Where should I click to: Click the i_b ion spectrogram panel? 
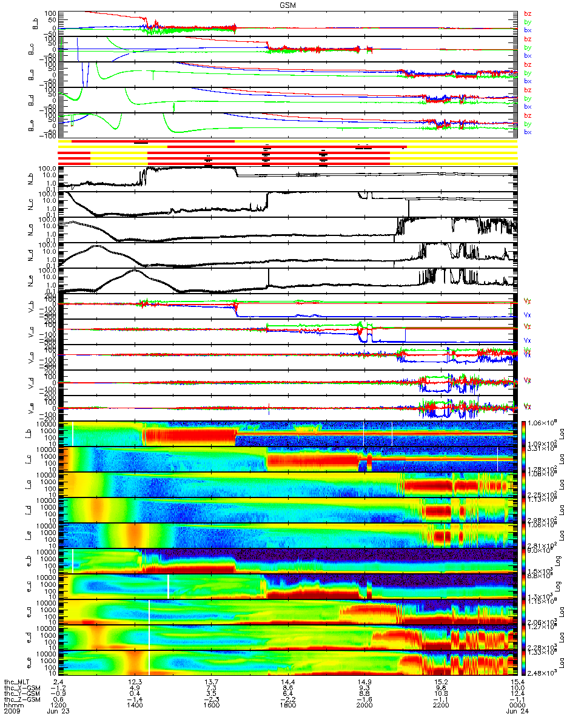(288, 434)
